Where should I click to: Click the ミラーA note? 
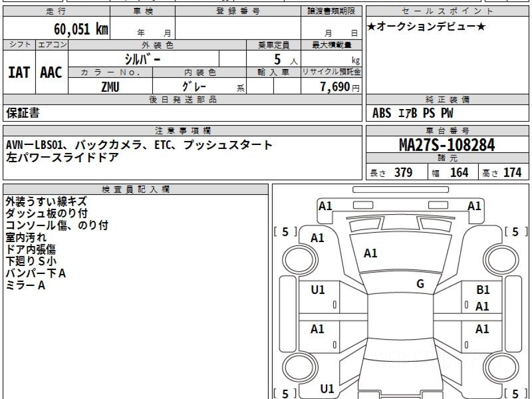[x=25, y=285]
